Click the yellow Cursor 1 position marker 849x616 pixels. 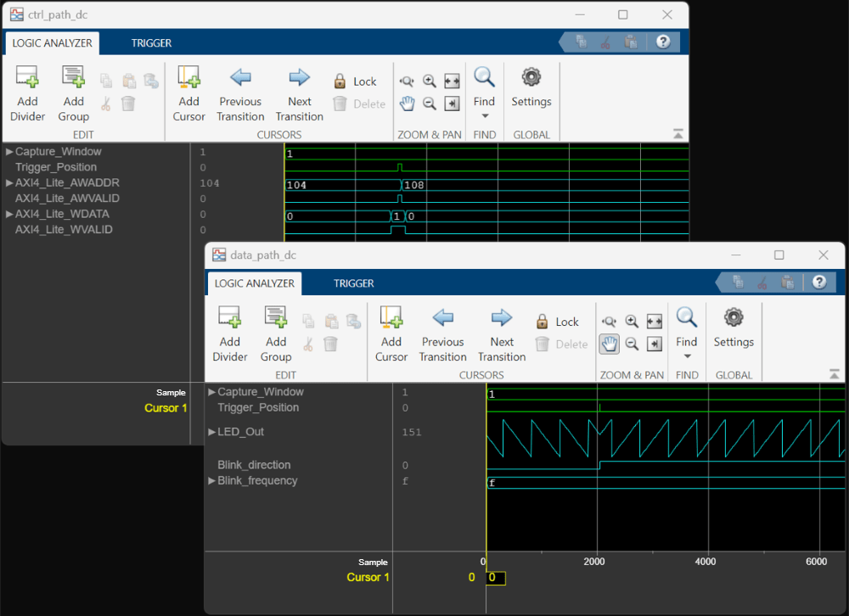click(x=495, y=578)
